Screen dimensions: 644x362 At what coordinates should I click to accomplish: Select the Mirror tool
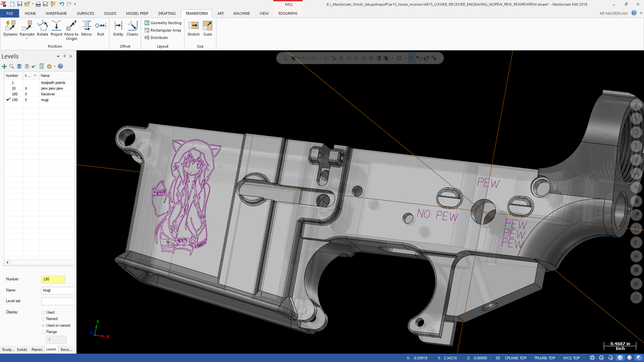pyautogui.click(x=87, y=28)
